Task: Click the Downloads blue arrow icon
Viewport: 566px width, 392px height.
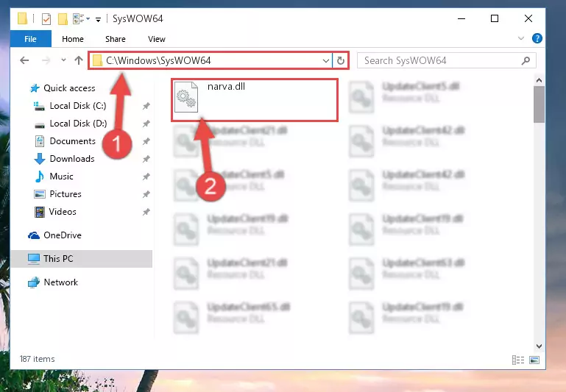Action: click(39, 159)
